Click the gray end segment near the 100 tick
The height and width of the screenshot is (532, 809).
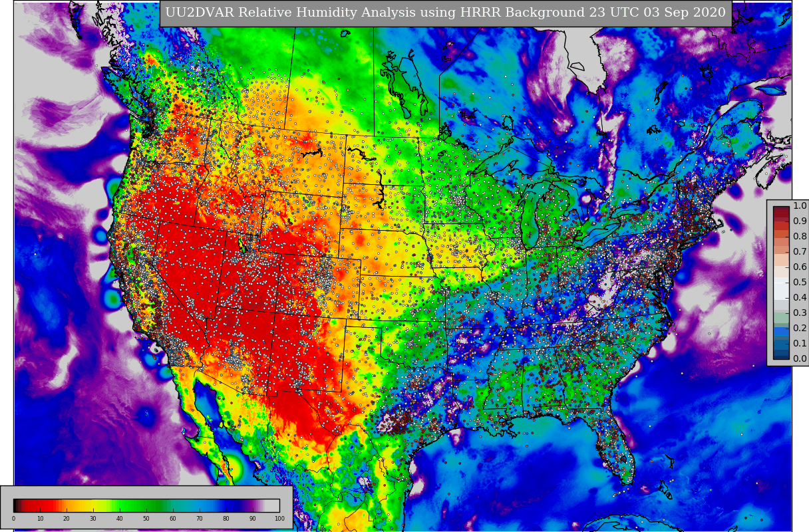tap(272, 505)
